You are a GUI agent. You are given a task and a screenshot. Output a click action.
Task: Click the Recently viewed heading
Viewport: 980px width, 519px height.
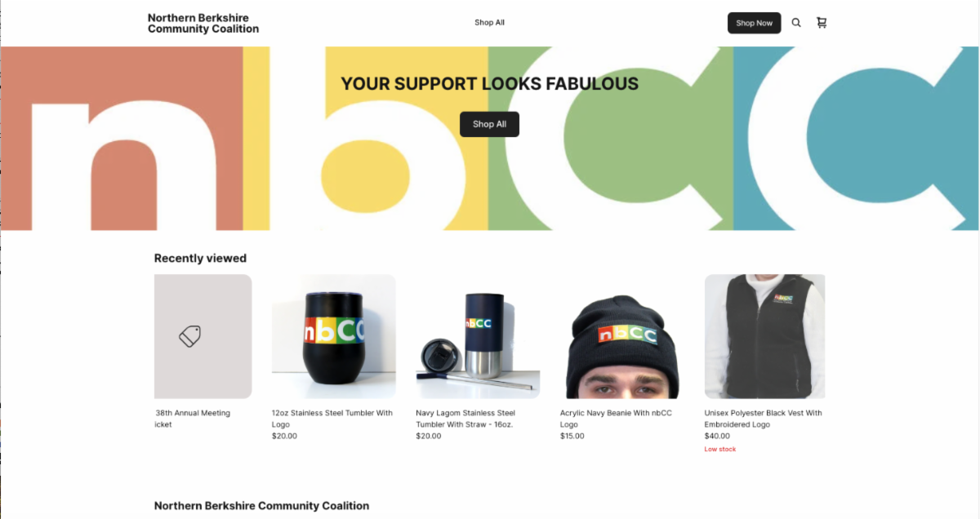pos(200,258)
